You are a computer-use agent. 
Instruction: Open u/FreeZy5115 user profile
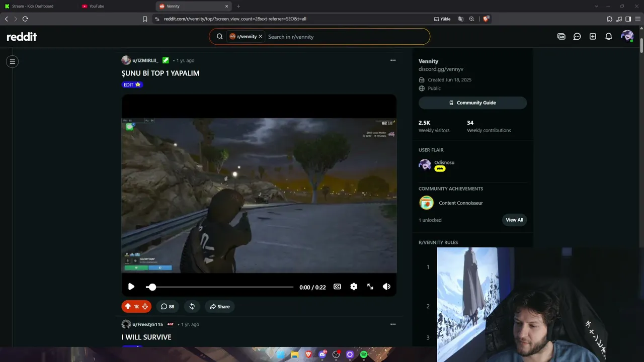pyautogui.click(x=147, y=325)
